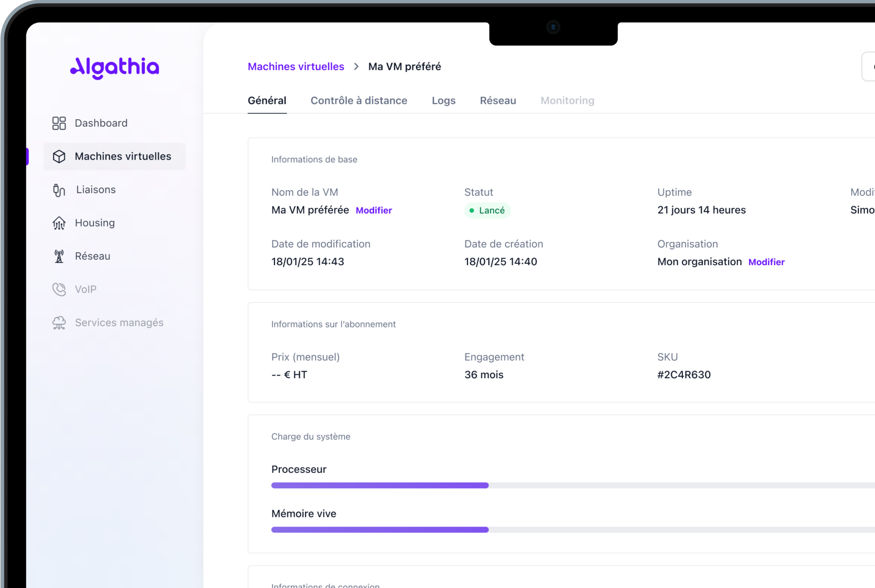
Task: Open the VoIP sidebar entry
Action: click(114, 290)
